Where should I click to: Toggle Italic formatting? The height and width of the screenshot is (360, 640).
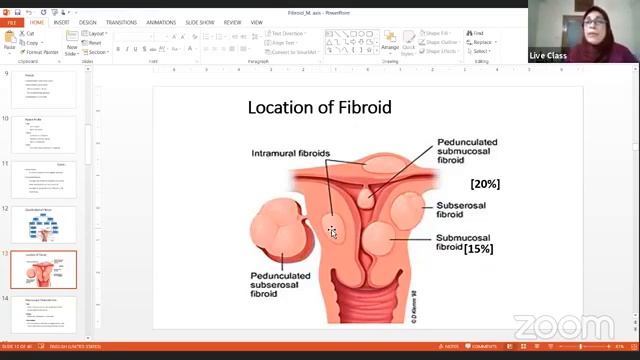[x=127, y=49]
